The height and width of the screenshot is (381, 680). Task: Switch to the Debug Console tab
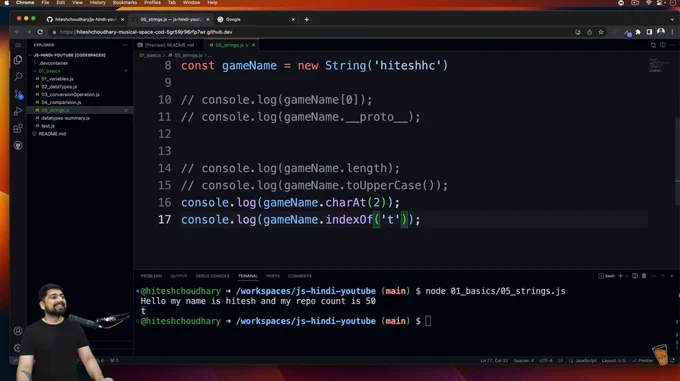click(212, 276)
